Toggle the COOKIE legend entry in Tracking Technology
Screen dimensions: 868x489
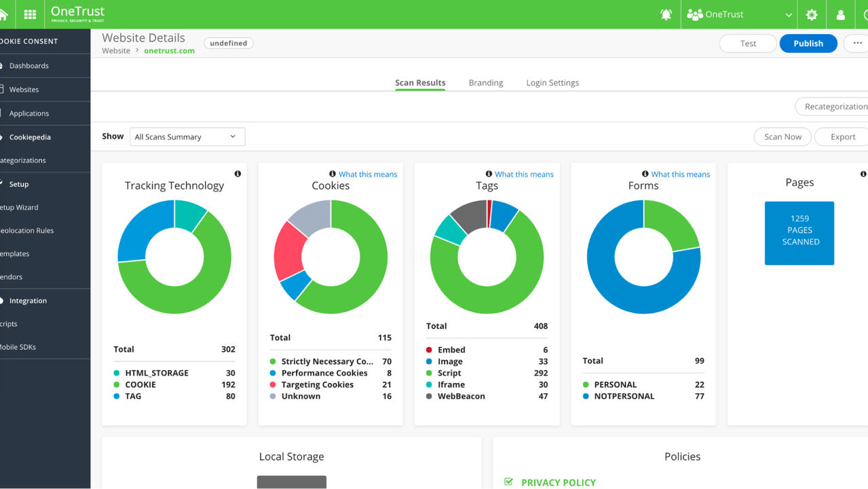tap(140, 384)
